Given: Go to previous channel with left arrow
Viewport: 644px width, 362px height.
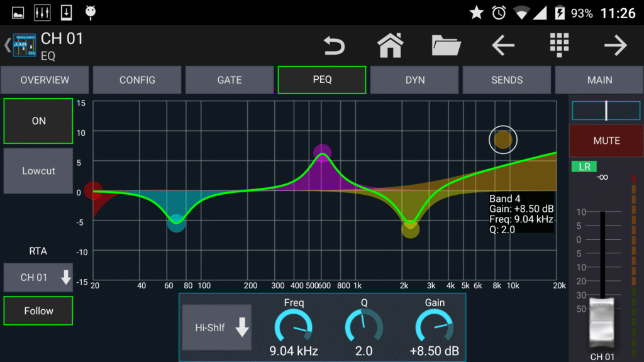Looking at the screenshot, I should click(502, 46).
